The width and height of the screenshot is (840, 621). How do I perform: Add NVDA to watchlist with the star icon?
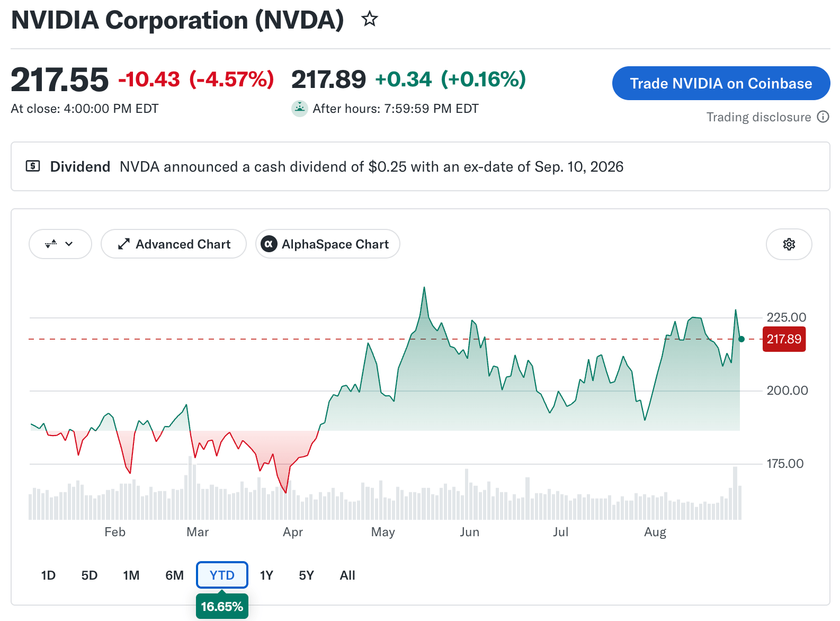pos(369,20)
